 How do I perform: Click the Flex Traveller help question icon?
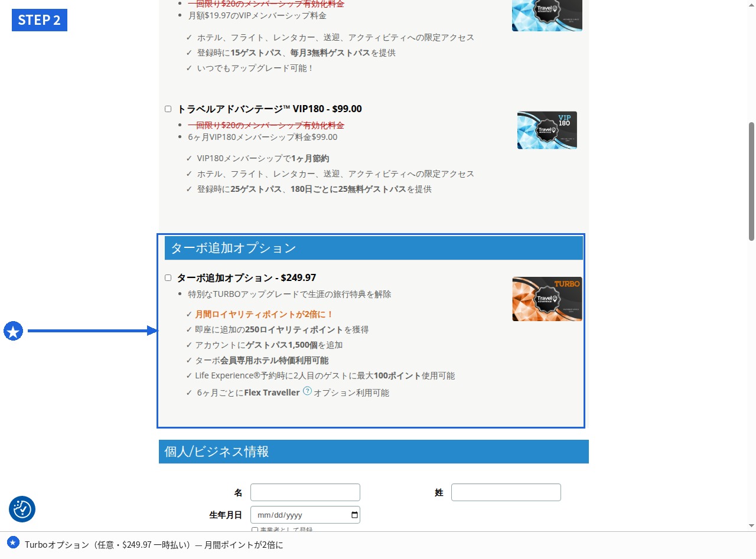point(307,391)
